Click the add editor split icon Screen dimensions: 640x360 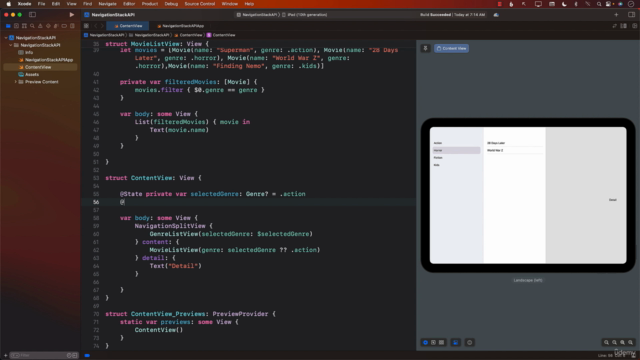pyautogui.click(x=635, y=26)
